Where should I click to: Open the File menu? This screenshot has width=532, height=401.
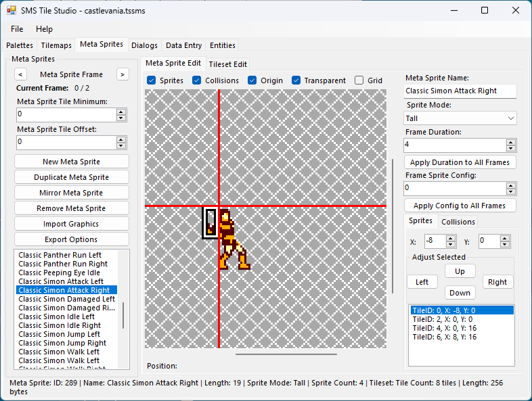(17, 29)
